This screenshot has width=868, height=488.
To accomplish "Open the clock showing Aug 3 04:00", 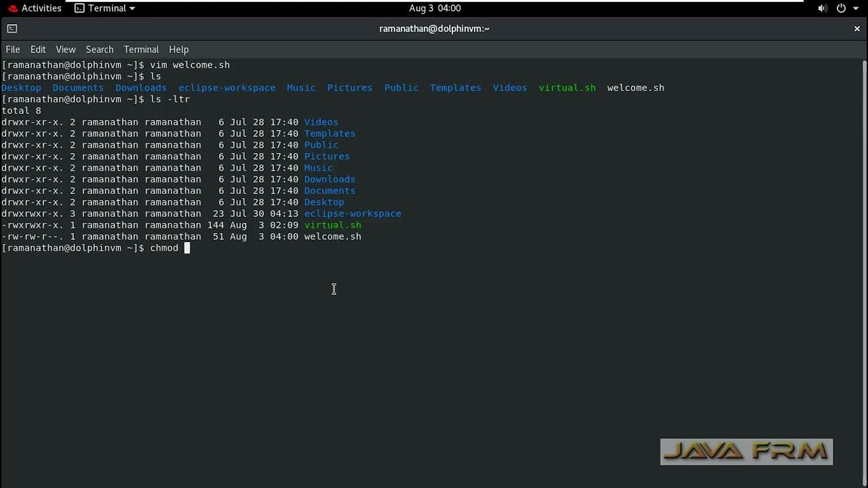I will coord(435,8).
